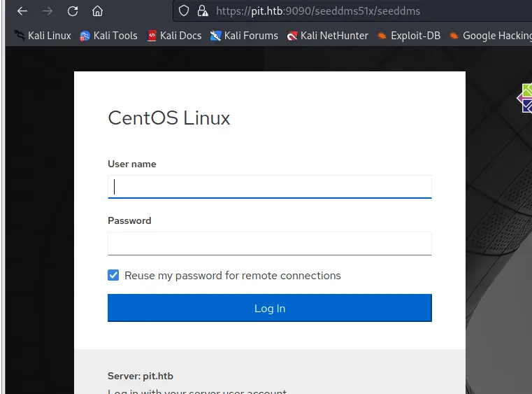Open the browser home page
532x394 pixels.
98,11
